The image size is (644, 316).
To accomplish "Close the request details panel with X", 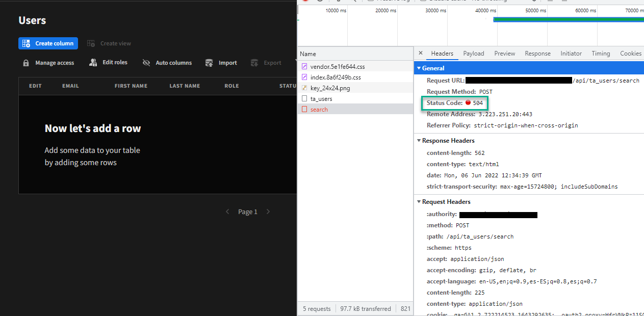I will [420, 53].
